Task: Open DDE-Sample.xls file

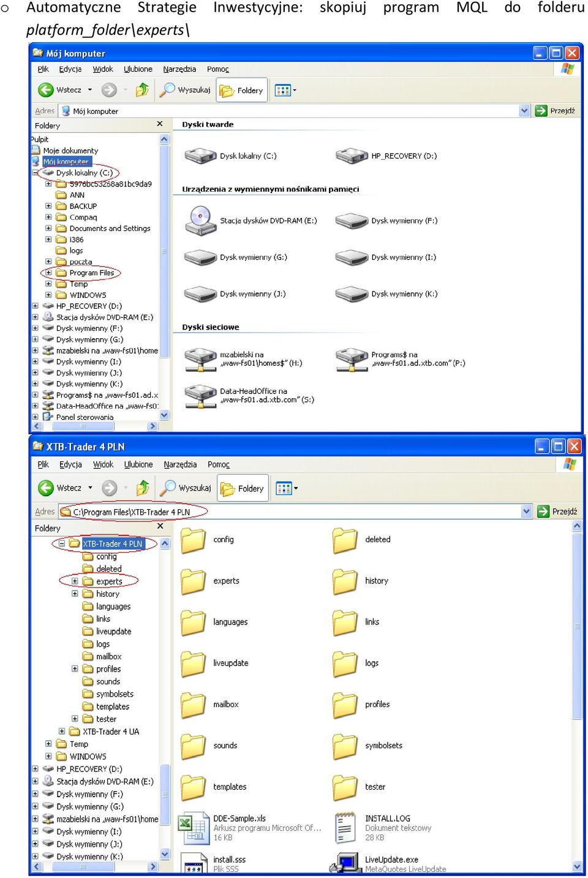Action: point(194,827)
